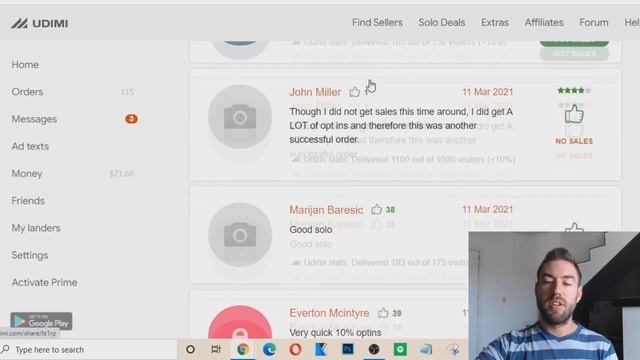Click John Miller's avatar placeholder
This screenshot has width=640, height=360.
[240, 117]
